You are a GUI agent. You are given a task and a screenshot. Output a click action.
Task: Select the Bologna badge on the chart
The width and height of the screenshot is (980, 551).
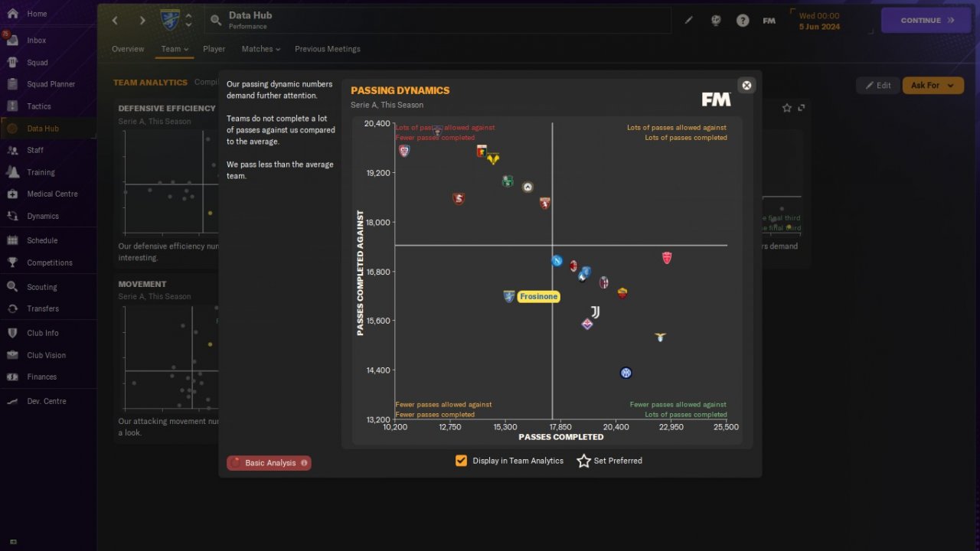tap(604, 282)
